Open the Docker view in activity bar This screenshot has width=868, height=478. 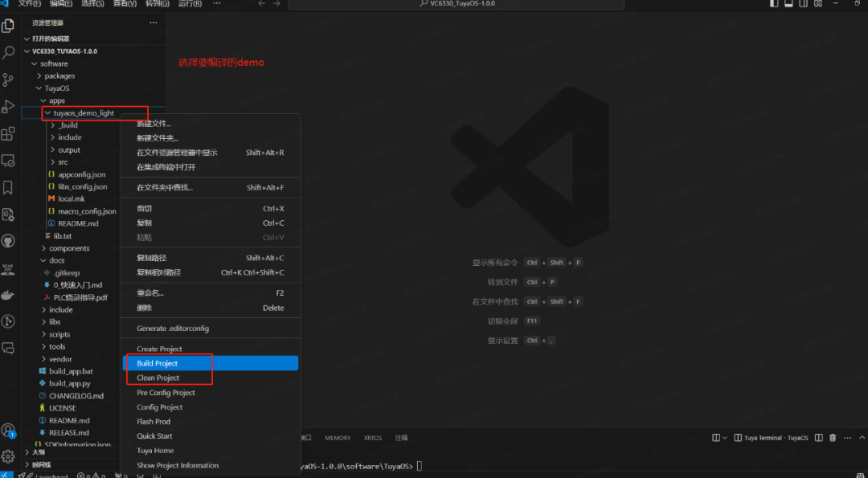[x=9, y=294]
